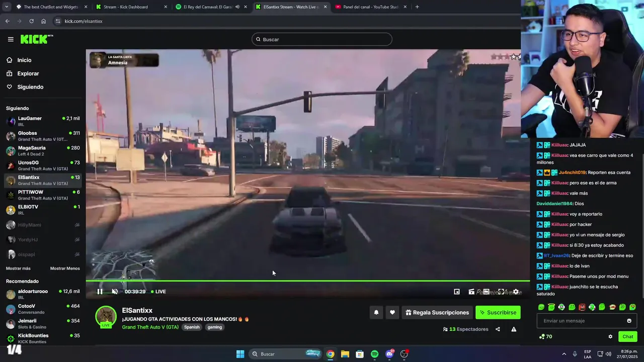644x362 pixels.
Task: Open Jeimarii recommended channel
Action: 43,324
